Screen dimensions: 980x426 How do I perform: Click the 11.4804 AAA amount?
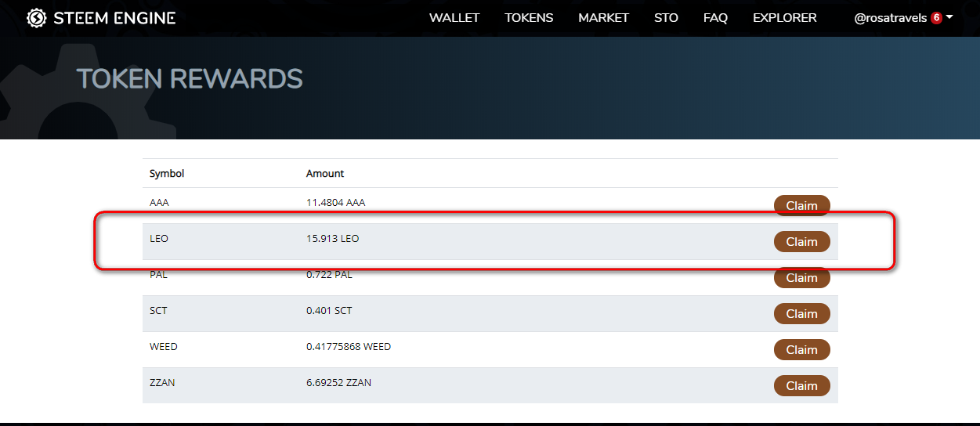click(336, 203)
